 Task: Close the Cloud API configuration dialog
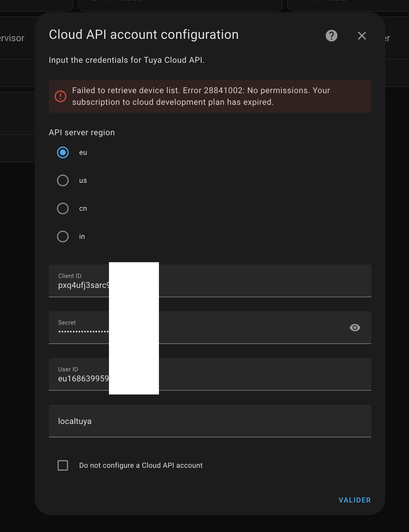(362, 36)
